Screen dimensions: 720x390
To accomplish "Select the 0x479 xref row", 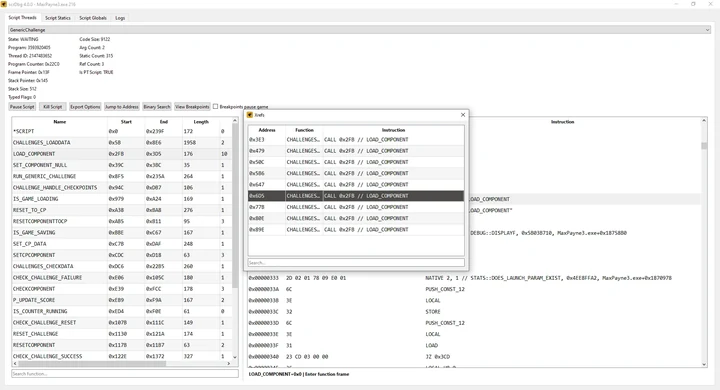I will pyautogui.click(x=356, y=151).
